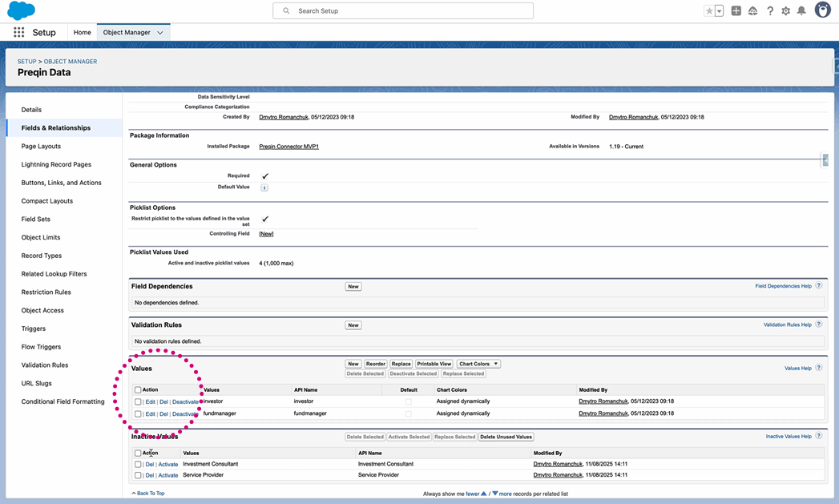Open the Setup gear icon

coord(785,11)
